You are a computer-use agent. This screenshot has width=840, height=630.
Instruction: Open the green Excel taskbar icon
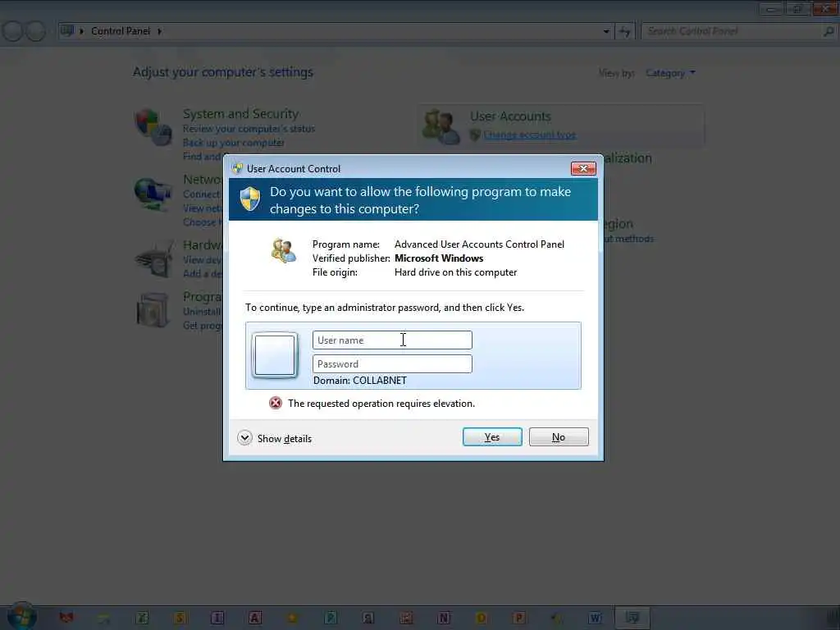click(142, 618)
